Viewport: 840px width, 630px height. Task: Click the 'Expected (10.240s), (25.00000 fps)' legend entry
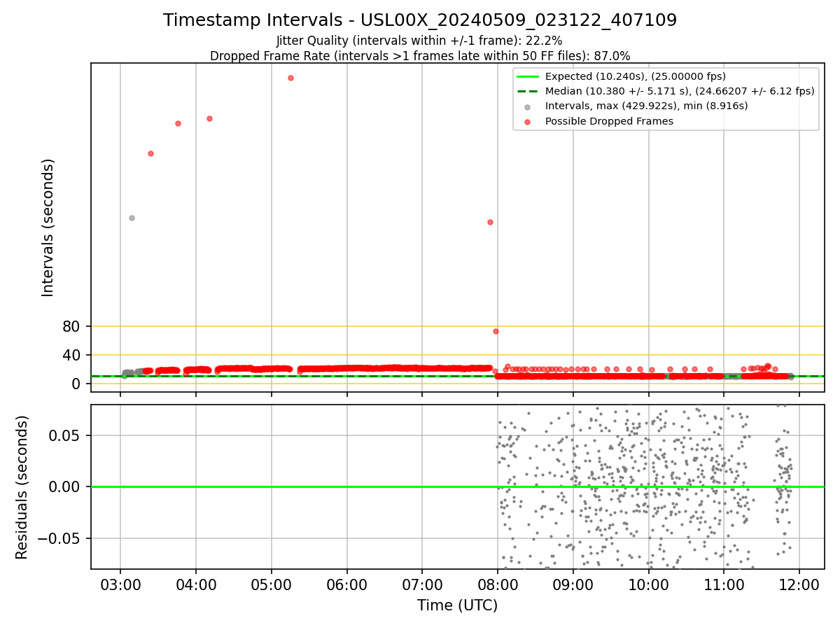point(636,76)
